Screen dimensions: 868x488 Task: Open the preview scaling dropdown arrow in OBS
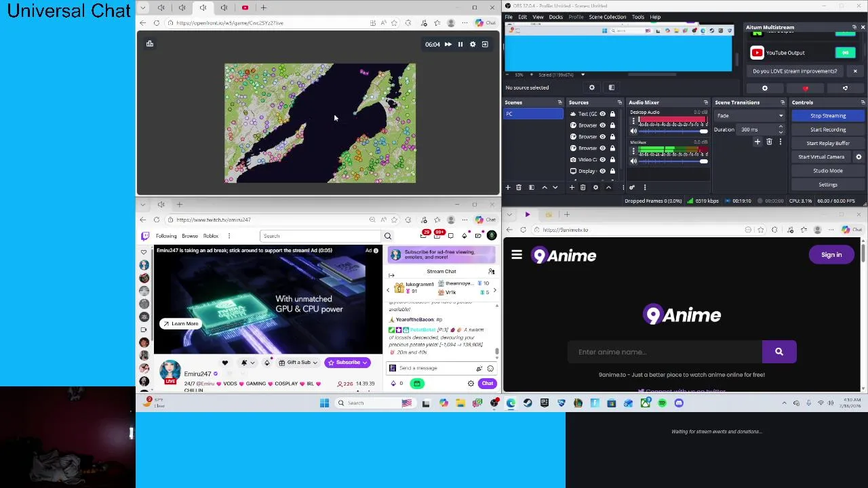pos(583,75)
